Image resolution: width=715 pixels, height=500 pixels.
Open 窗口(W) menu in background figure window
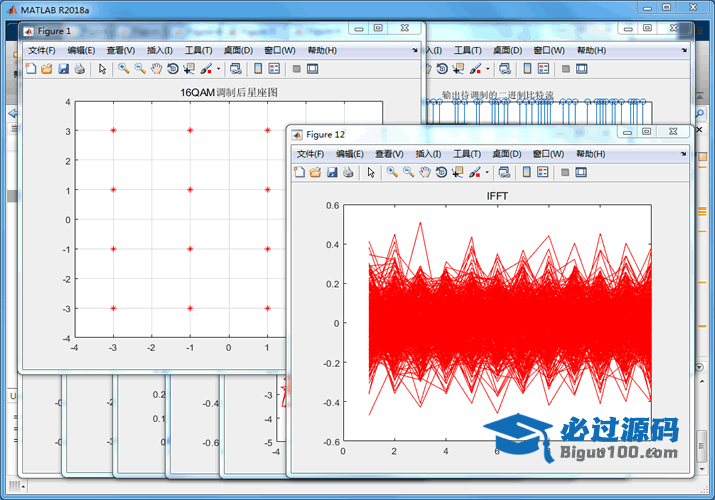point(549,51)
